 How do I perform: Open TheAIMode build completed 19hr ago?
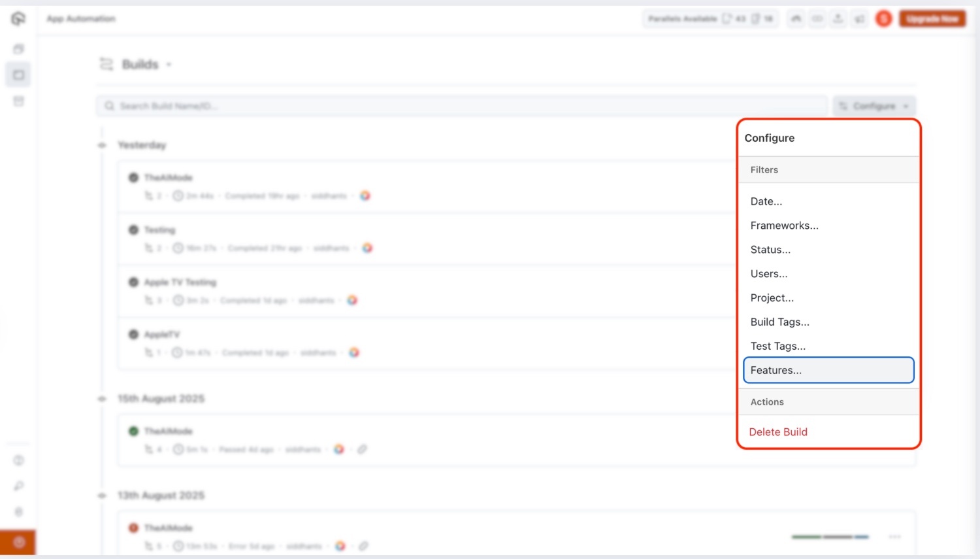point(169,178)
